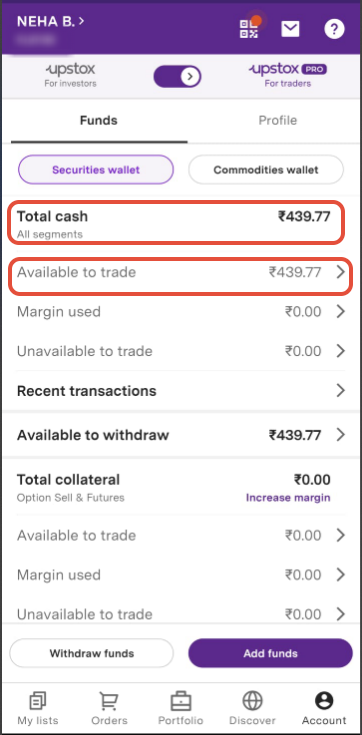Open Orders cart icon
The width and height of the screenshot is (362, 735).
point(109,708)
